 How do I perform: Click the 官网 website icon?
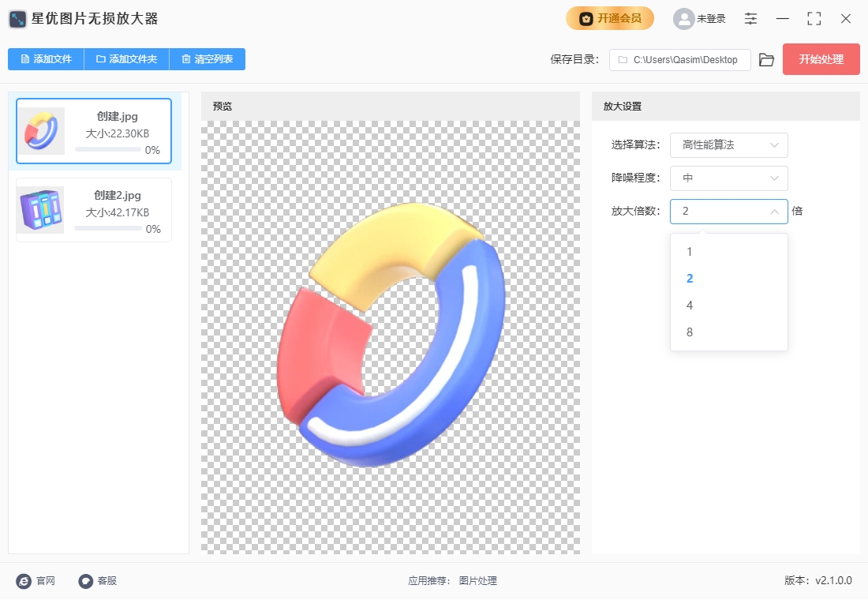click(x=24, y=581)
